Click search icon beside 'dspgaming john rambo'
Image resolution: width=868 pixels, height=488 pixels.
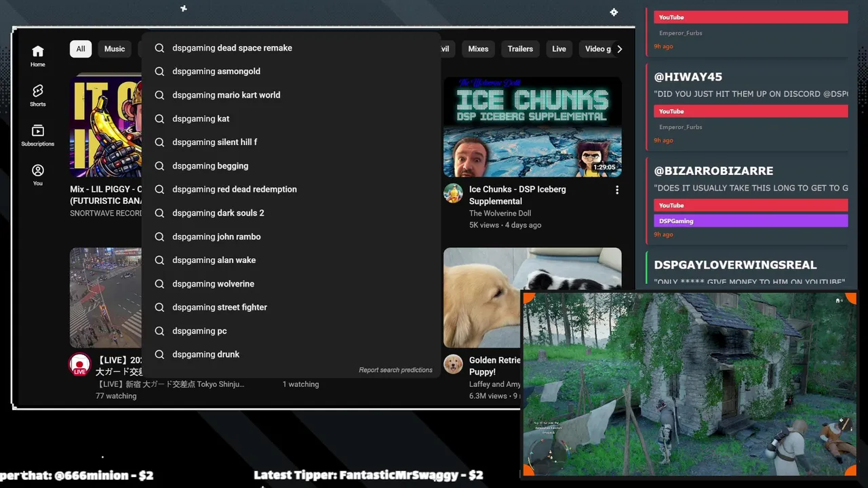pos(159,237)
